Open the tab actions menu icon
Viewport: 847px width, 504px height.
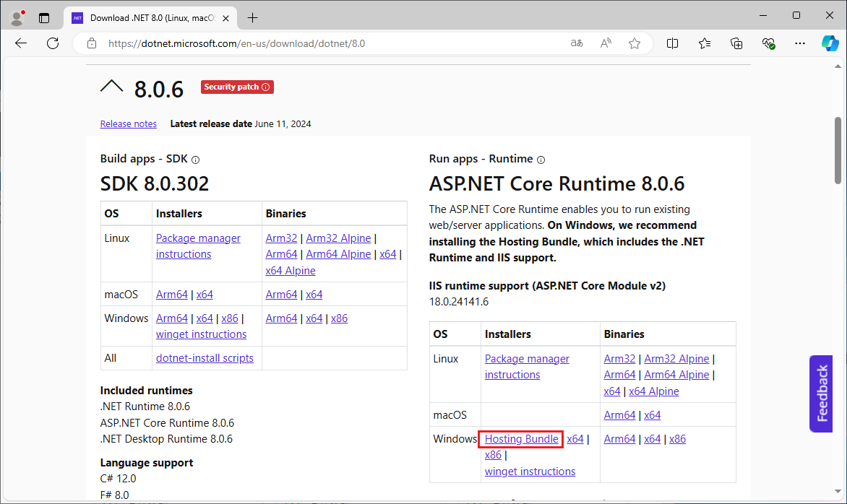pyautogui.click(x=44, y=18)
